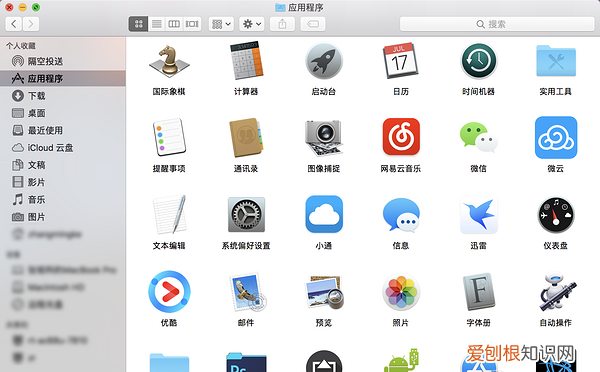Open 音乐 Music in sidebar
Image resolution: width=600 pixels, height=372 pixels.
click(x=63, y=199)
